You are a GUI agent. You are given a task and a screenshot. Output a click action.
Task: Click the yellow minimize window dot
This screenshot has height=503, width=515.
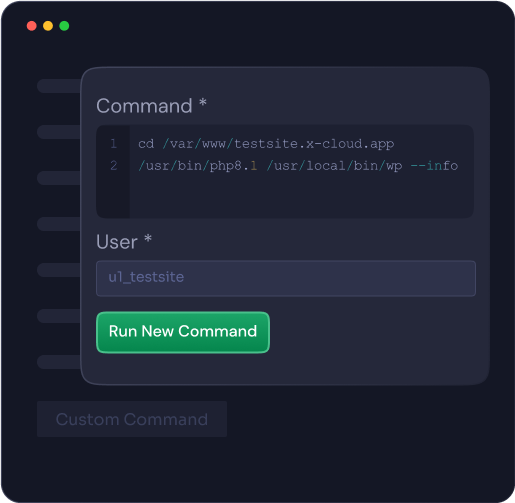(48, 26)
